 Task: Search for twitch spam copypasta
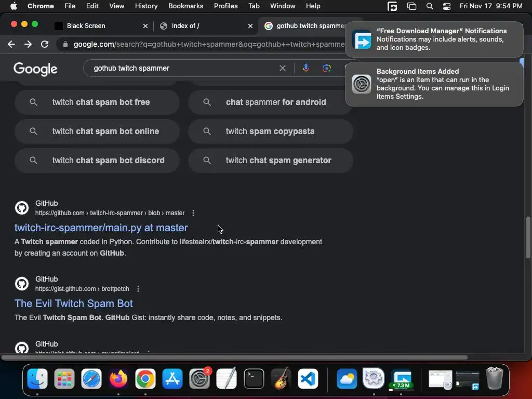(x=270, y=131)
